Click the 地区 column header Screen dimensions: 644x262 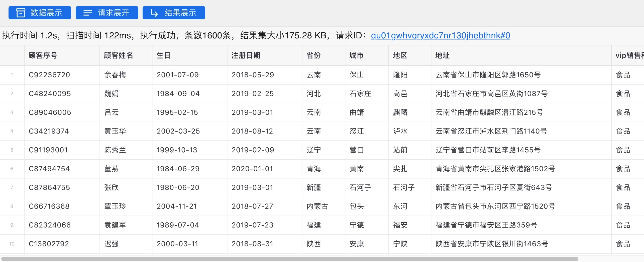(400, 55)
